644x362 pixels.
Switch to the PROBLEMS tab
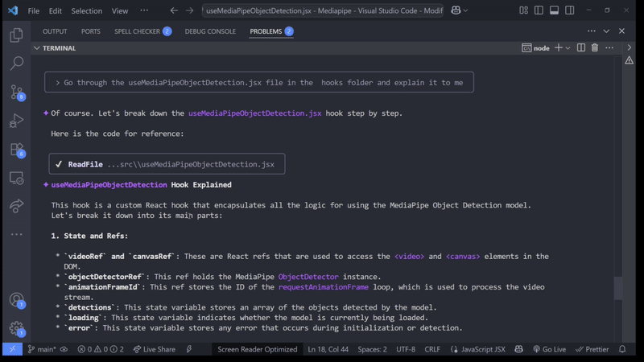271,31
